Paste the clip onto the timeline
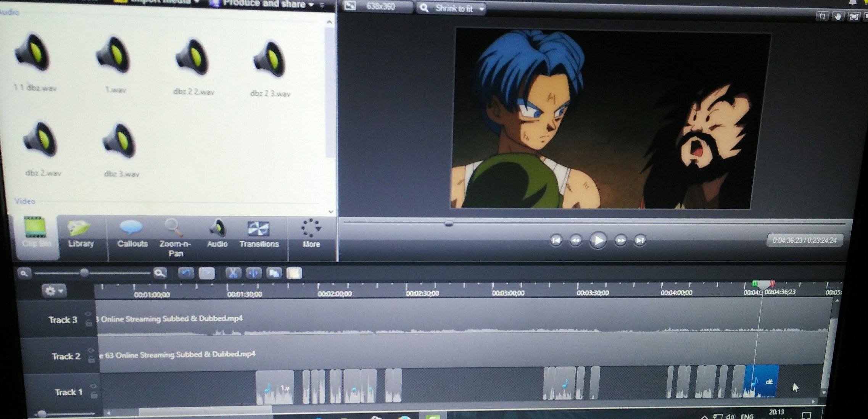868x419 pixels. coord(294,273)
